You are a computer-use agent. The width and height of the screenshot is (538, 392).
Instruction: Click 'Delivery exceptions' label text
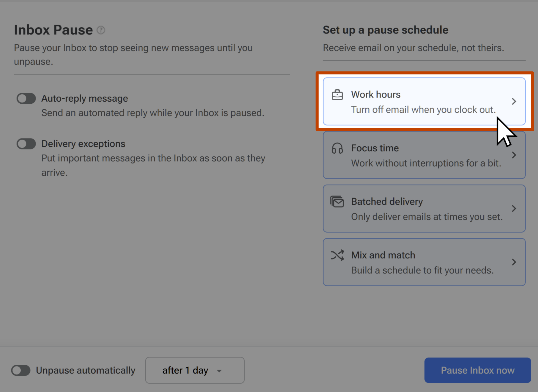(83, 144)
